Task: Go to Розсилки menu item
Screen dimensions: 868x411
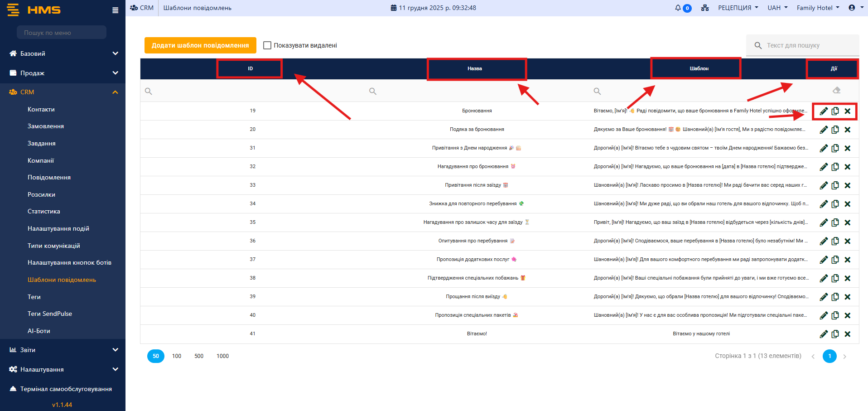Action: coord(41,194)
